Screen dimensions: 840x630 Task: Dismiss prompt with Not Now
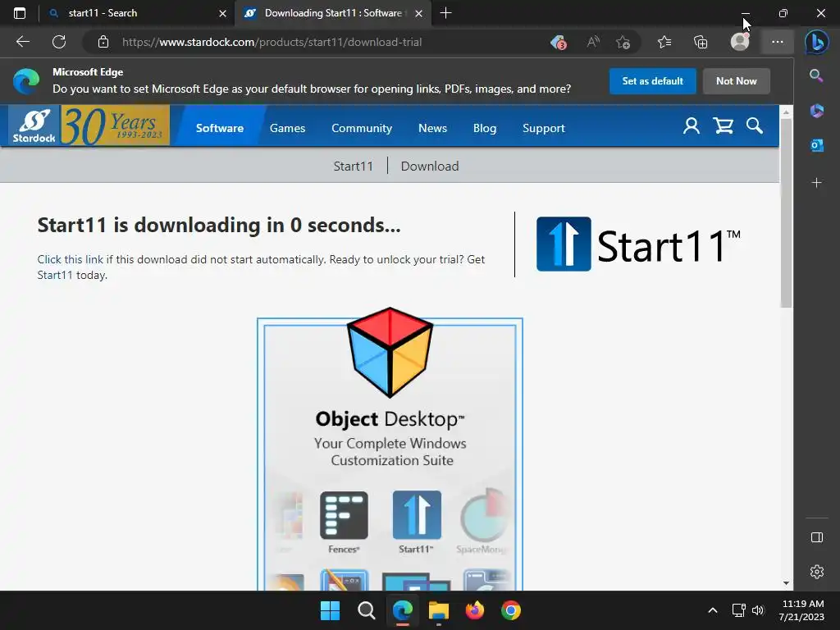coord(736,81)
